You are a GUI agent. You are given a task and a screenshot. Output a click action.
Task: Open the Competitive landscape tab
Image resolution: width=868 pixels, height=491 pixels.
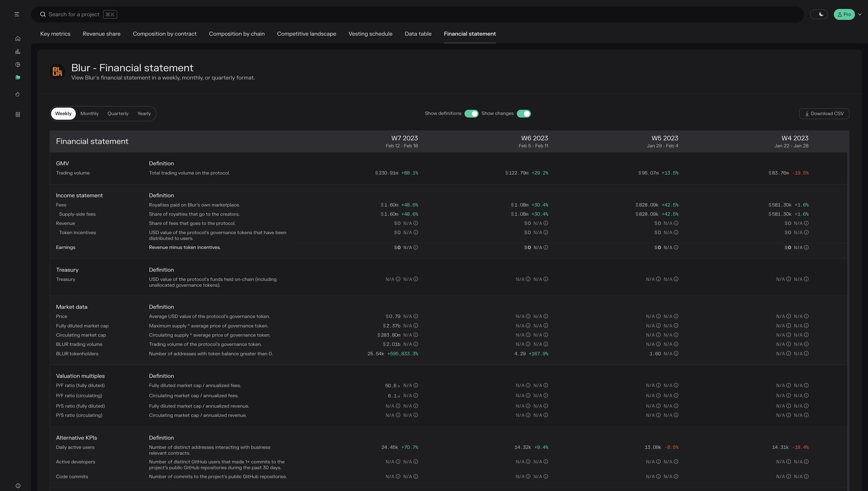(306, 33)
